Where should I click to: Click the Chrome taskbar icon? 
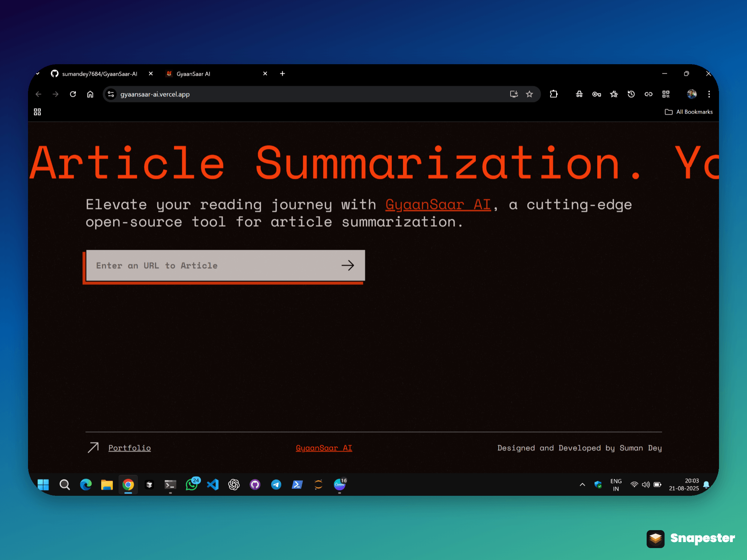[x=128, y=485]
